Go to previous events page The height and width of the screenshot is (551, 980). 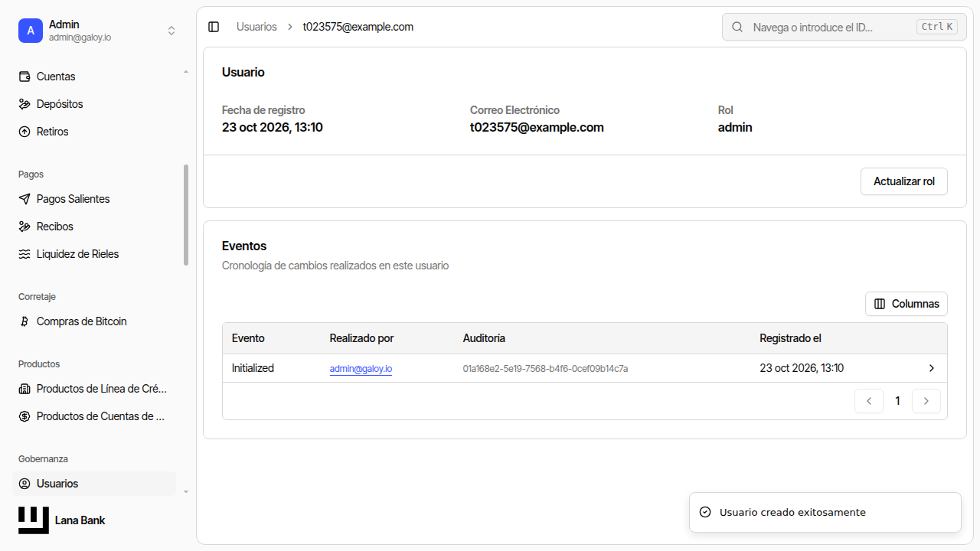click(x=869, y=401)
